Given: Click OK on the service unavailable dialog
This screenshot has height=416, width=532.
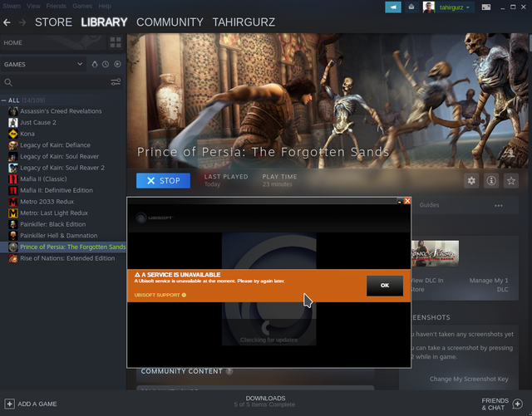Looking at the screenshot, I should (x=385, y=286).
